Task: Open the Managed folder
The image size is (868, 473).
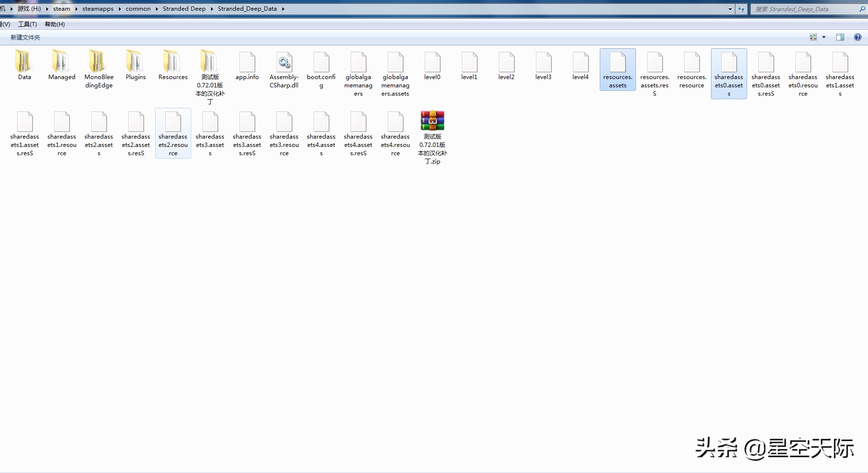Action: coord(62,65)
